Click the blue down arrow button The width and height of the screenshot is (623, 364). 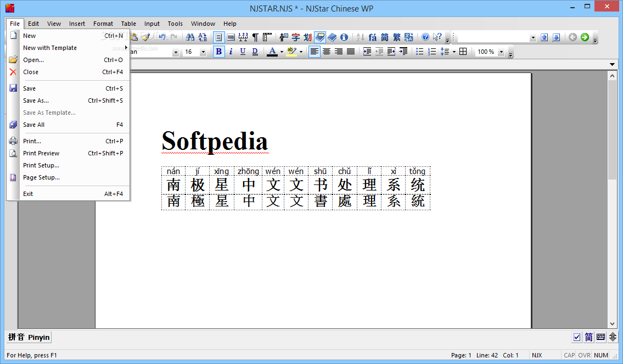click(556, 37)
